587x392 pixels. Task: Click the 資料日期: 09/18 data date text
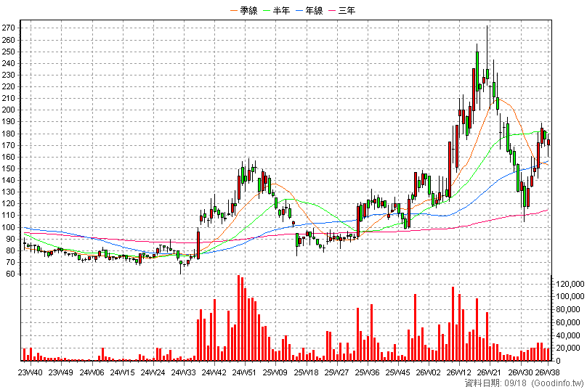click(495, 383)
